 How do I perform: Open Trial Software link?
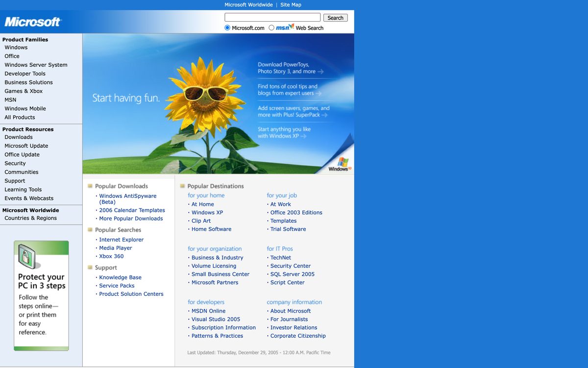(x=288, y=230)
